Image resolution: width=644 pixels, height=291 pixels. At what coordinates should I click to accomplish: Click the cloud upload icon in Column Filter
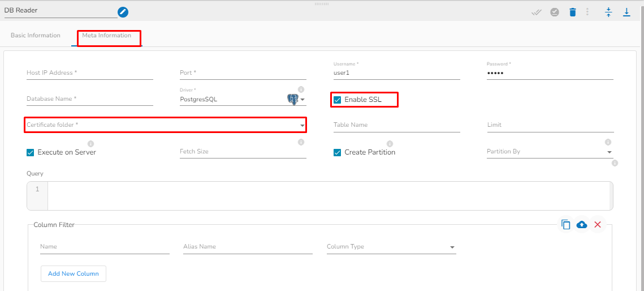tap(582, 225)
